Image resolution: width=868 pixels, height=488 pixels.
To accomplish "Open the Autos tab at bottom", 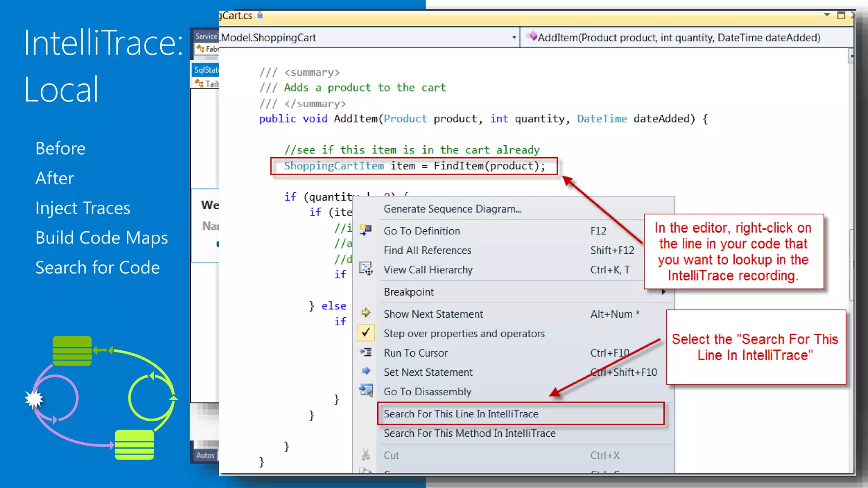I will pyautogui.click(x=205, y=455).
